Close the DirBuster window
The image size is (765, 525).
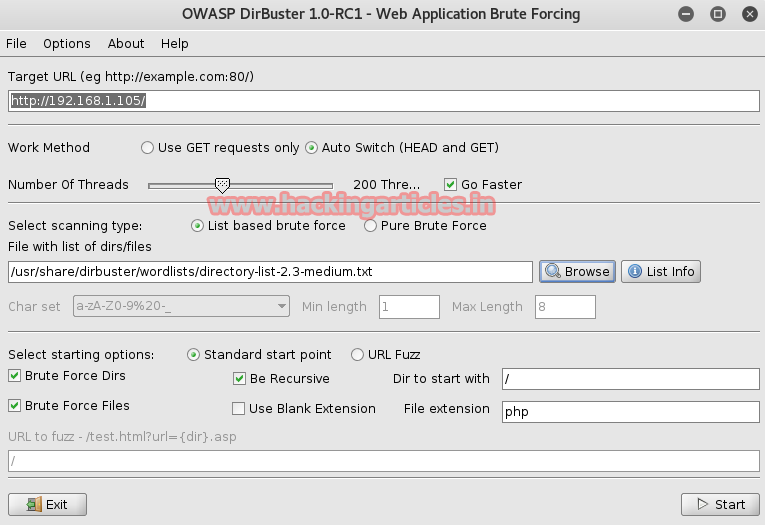(749, 14)
